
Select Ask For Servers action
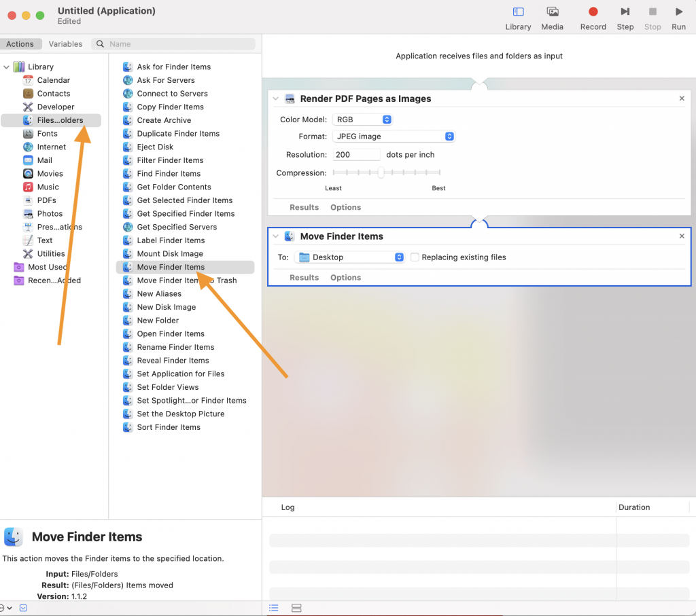166,80
